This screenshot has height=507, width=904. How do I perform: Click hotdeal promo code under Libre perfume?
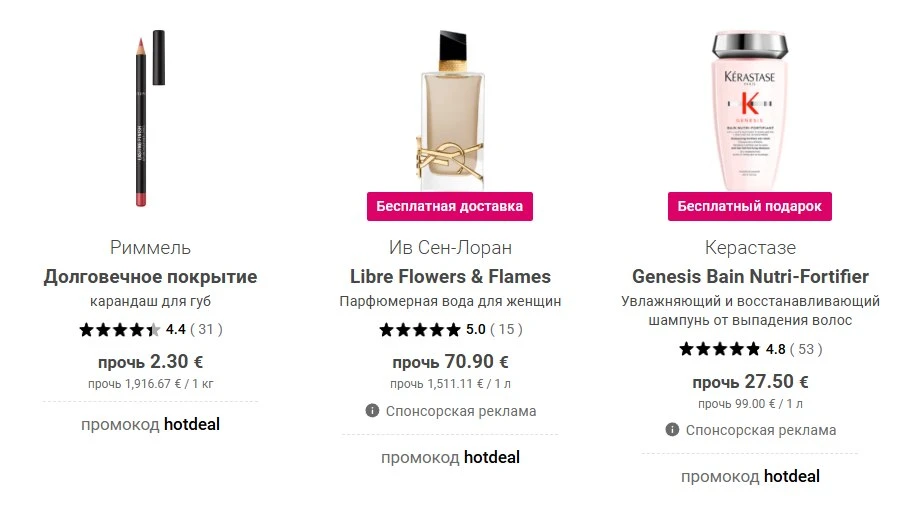pos(492,457)
